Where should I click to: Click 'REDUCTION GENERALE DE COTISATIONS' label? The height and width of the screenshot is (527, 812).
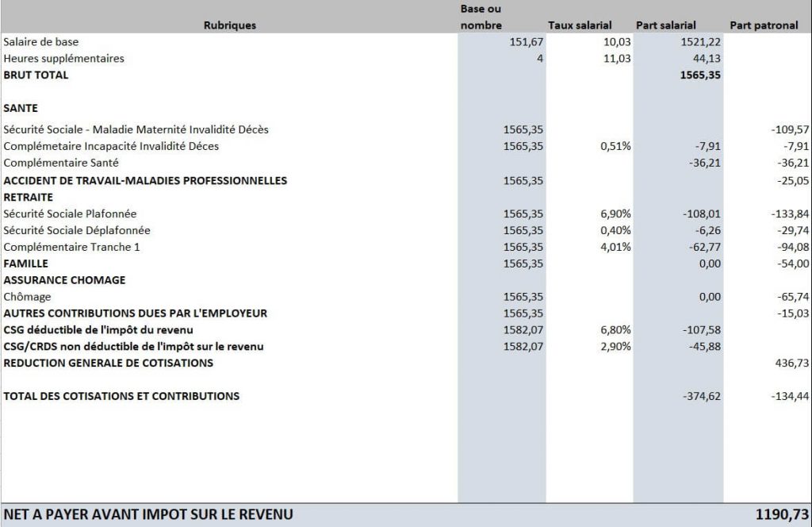click(108, 364)
